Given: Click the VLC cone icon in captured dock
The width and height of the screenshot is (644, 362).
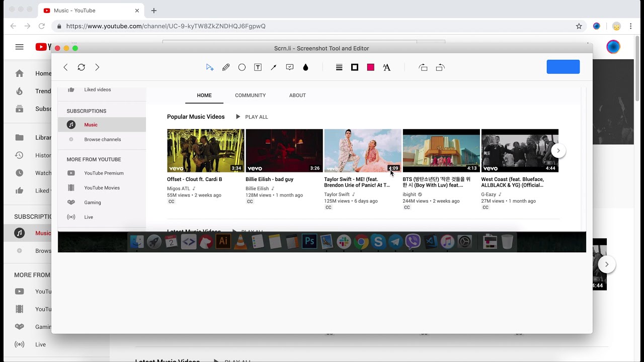Looking at the screenshot, I should [x=240, y=242].
